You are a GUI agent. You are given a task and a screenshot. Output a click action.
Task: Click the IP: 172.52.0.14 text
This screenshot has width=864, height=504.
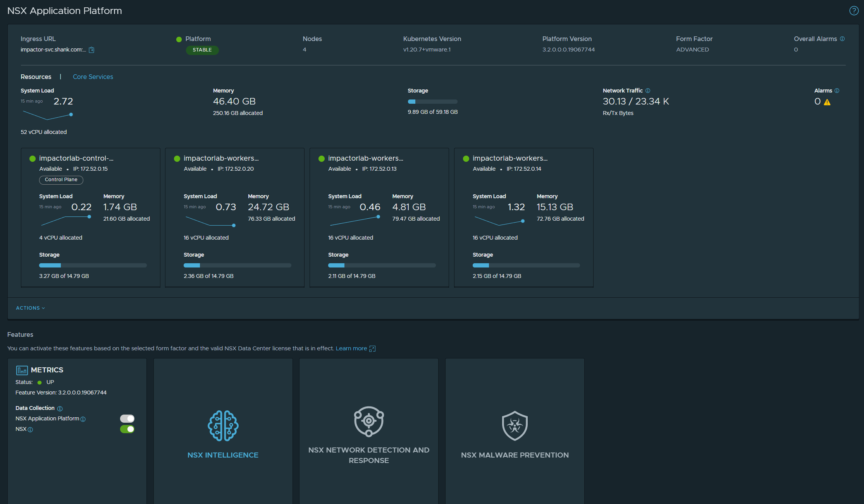pyautogui.click(x=524, y=169)
